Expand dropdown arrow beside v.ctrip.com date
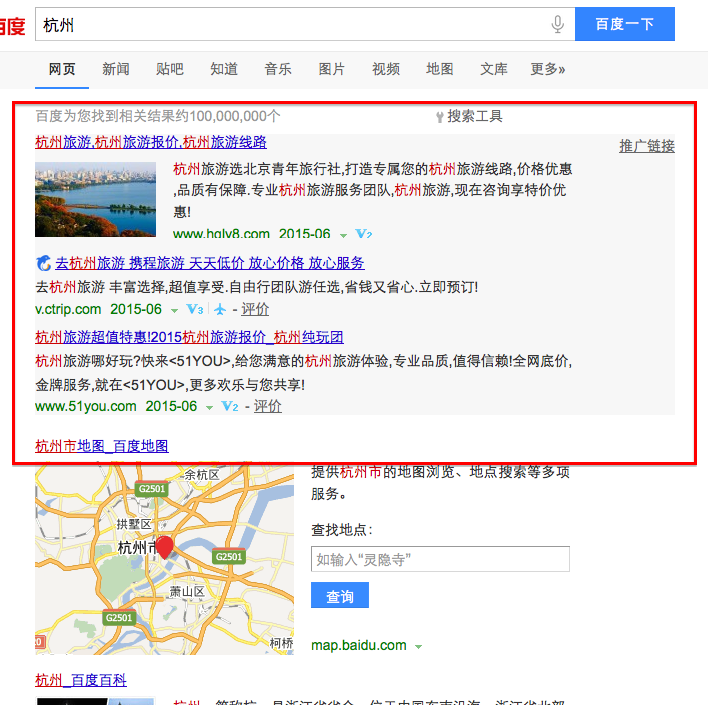This screenshot has height=705, width=708. pyautogui.click(x=174, y=311)
